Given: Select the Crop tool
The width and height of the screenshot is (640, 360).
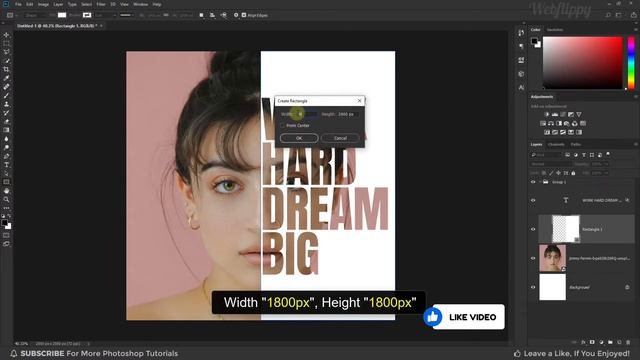Looking at the screenshot, I should 6,69.
